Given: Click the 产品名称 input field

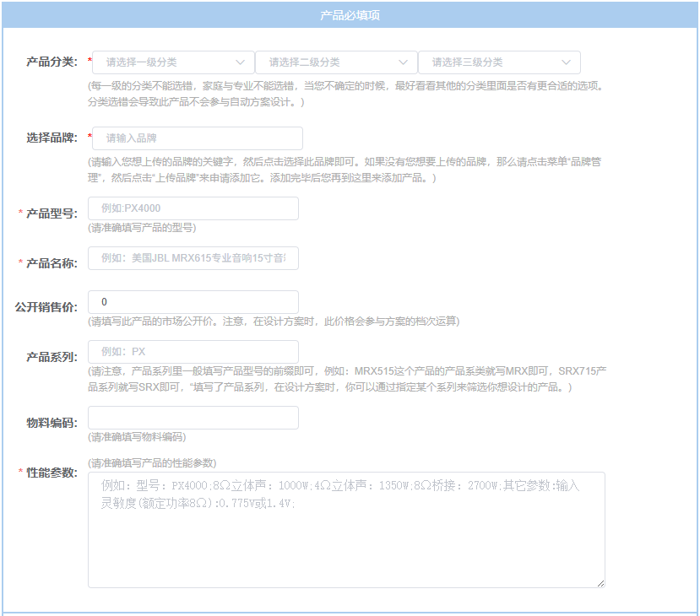Looking at the screenshot, I should pos(193,258).
